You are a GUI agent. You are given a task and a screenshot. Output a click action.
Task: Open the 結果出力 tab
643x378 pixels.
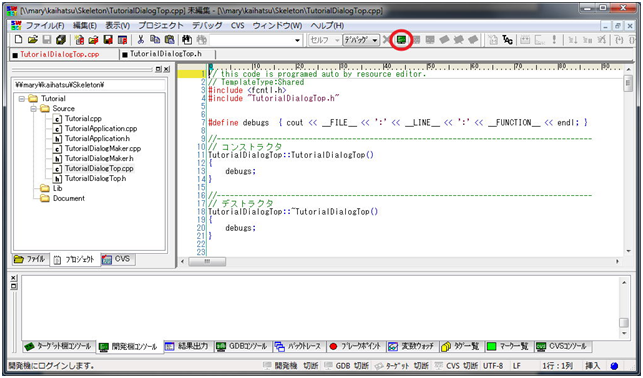point(187,346)
